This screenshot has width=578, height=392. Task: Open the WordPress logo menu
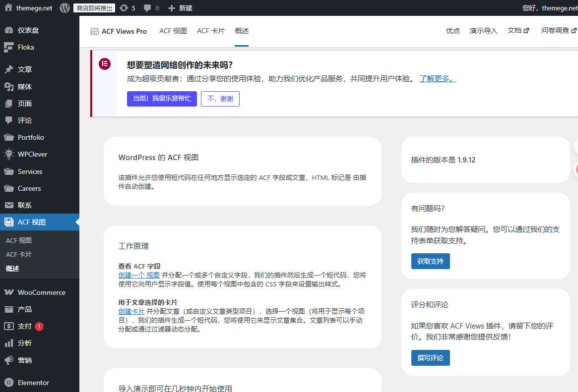pyautogui.click(x=65, y=8)
